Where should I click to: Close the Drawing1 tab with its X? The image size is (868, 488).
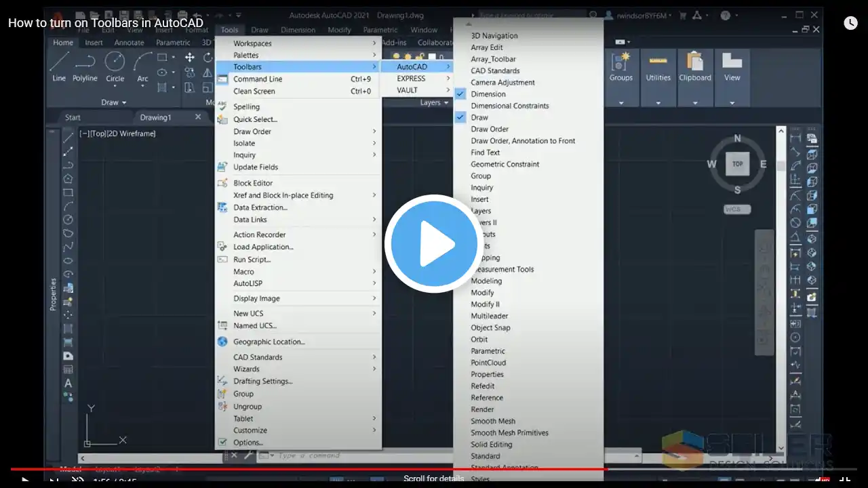pos(198,117)
